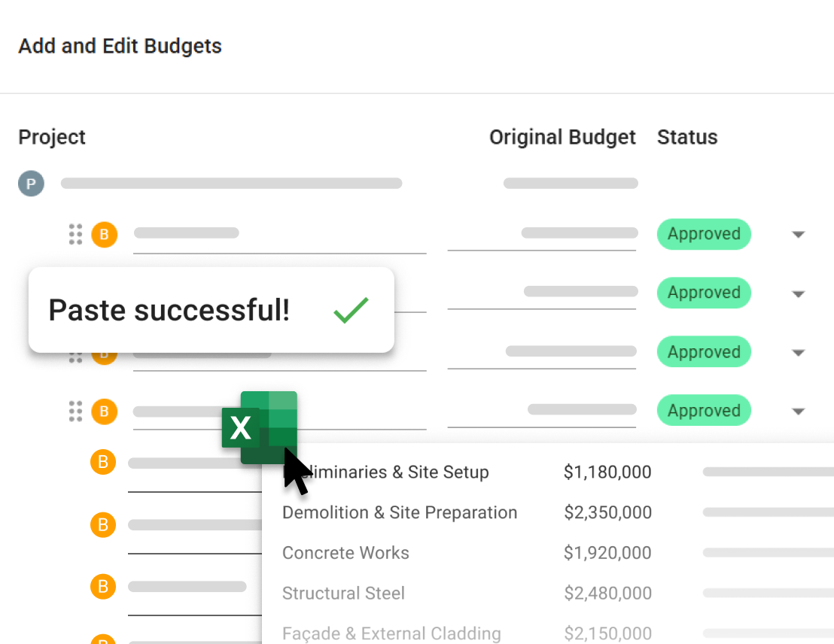Open the status dropdown on the first Approved row

tap(797, 234)
